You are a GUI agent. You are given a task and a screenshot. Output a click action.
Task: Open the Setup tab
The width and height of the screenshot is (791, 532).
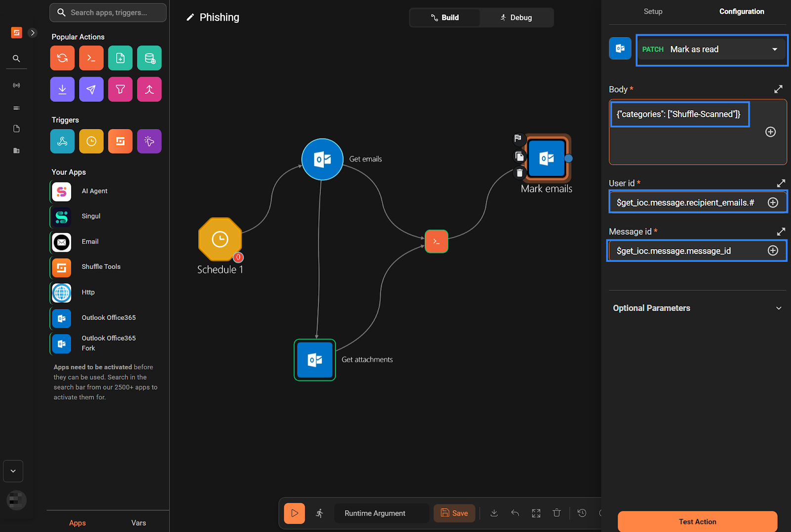pyautogui.click(x=653, y=11)
